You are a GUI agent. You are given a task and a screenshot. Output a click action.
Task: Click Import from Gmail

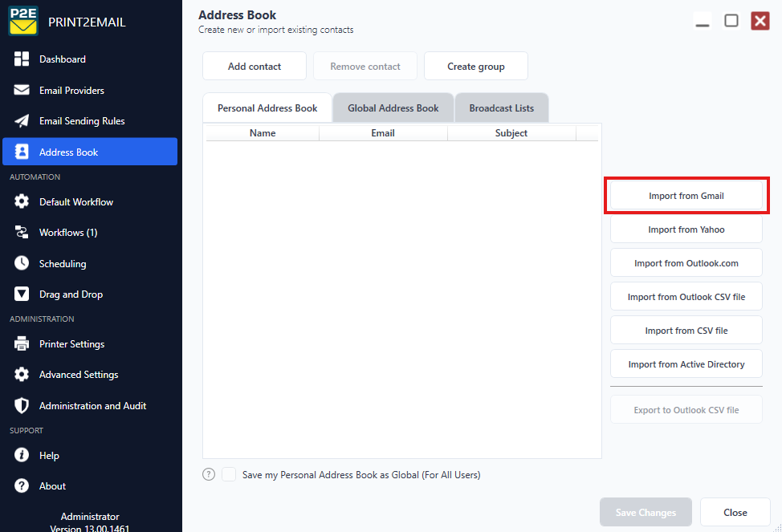(686, 196)
